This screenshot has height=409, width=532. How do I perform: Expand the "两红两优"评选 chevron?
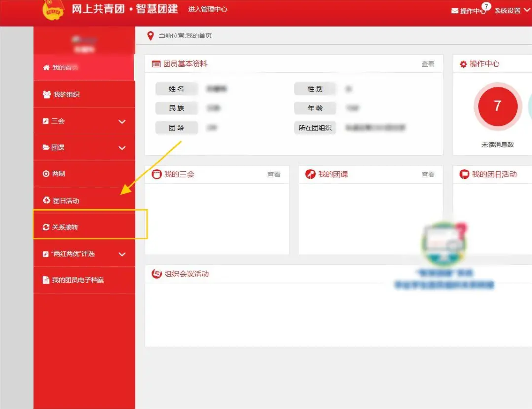click(x=122, y=254)
